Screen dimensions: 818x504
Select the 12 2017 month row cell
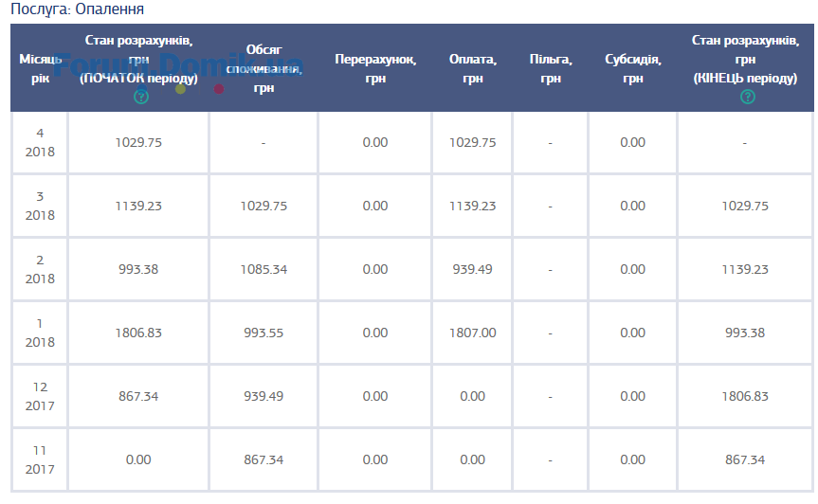(x=40, y=396)
